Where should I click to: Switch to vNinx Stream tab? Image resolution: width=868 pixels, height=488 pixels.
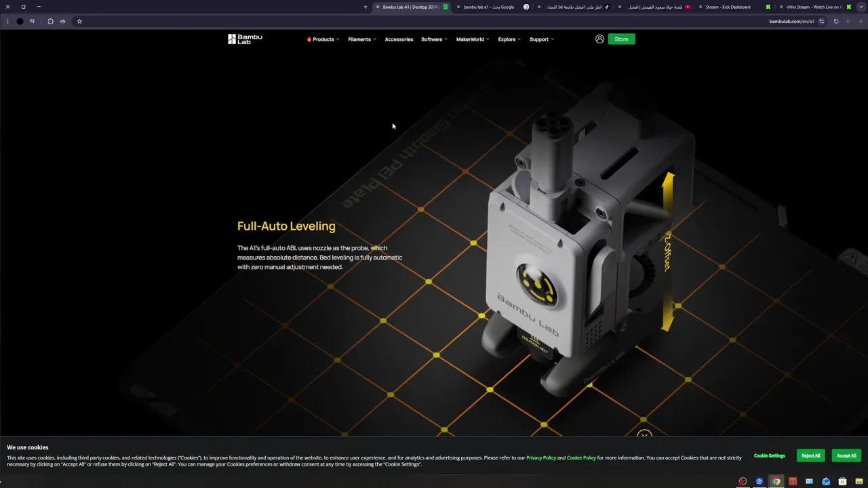point(816,7)
